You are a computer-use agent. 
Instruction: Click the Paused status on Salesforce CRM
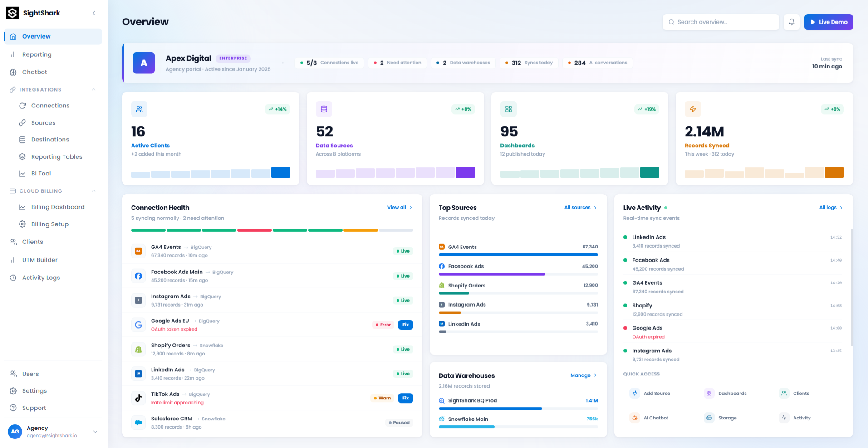click(399, 423)
